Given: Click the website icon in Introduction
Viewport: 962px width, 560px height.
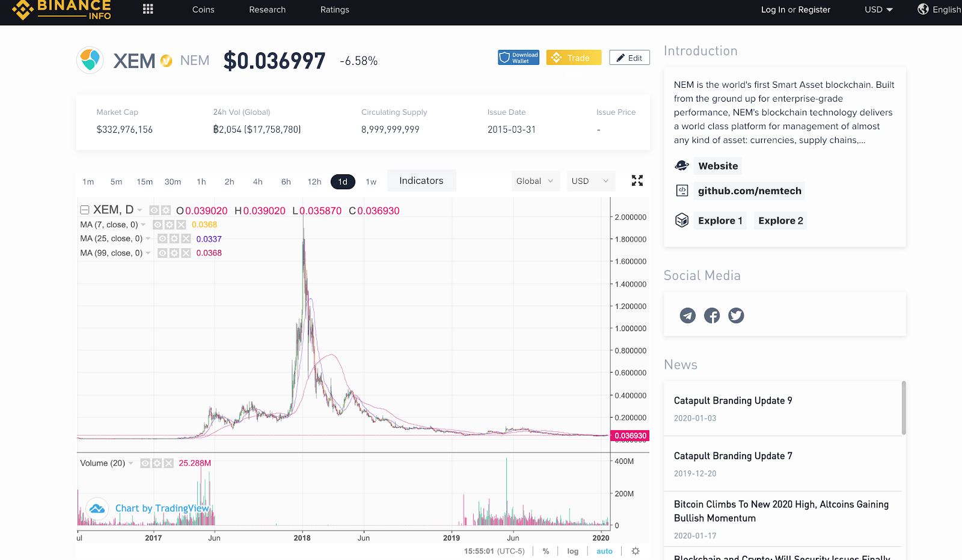Looking at the screenshot, I should click(x=682, y=165).
